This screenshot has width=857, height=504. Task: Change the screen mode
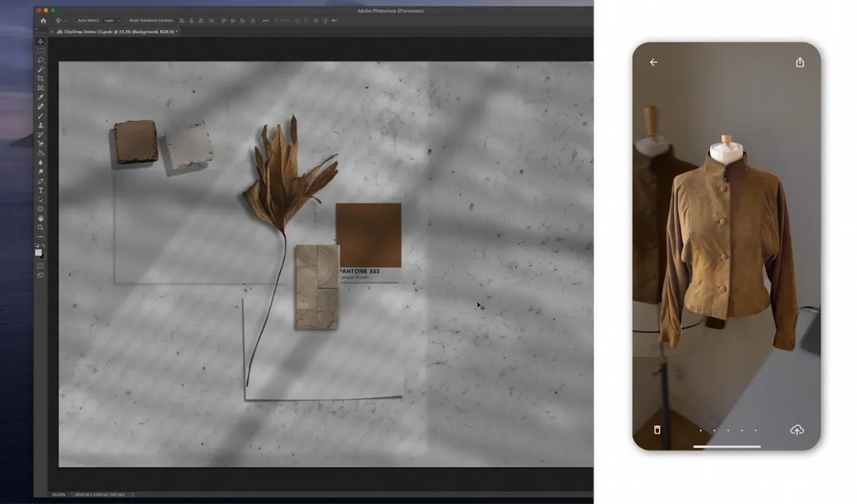(40, 275)
